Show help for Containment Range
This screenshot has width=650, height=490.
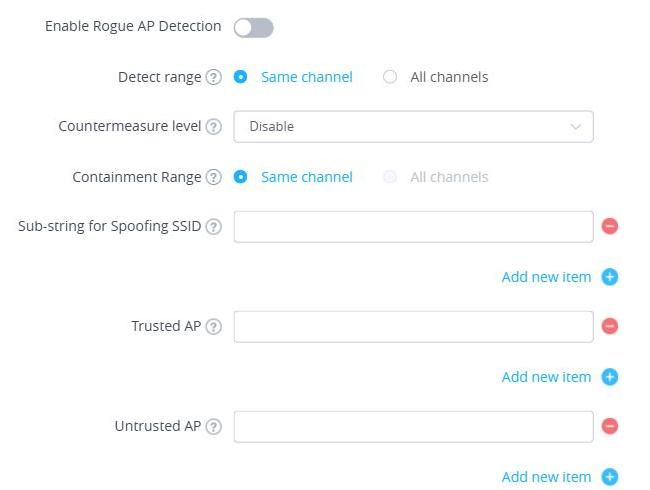(x=213, y=177)
